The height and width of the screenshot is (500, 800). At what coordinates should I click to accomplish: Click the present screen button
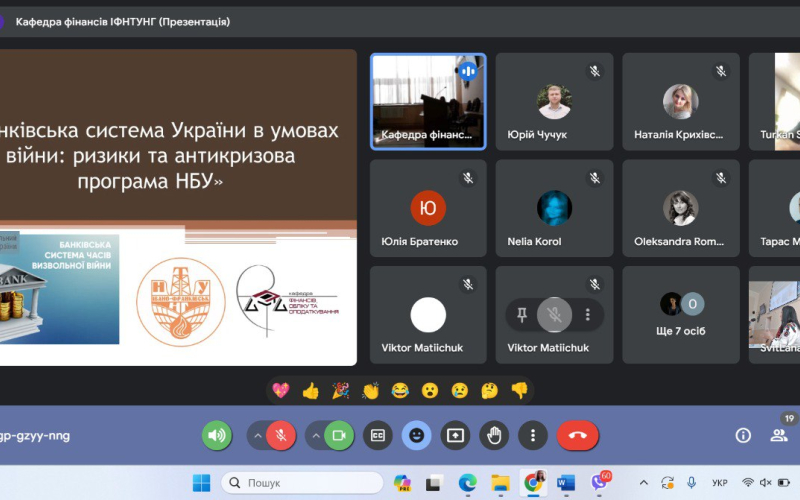[455, 435]
